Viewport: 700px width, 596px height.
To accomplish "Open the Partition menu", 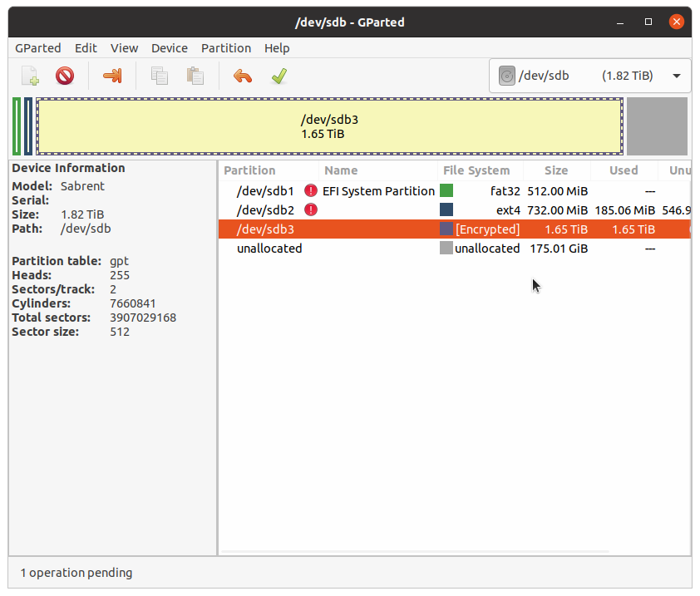I will coord(226,48).
